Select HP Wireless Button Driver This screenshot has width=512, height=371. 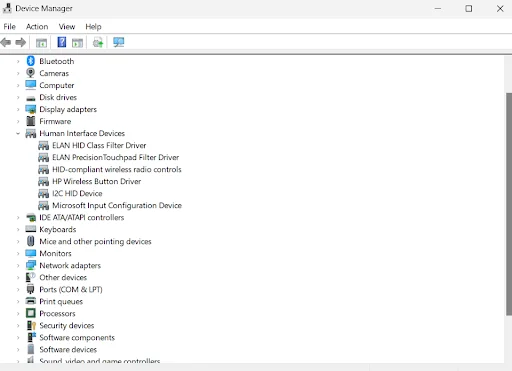(96, 181)
